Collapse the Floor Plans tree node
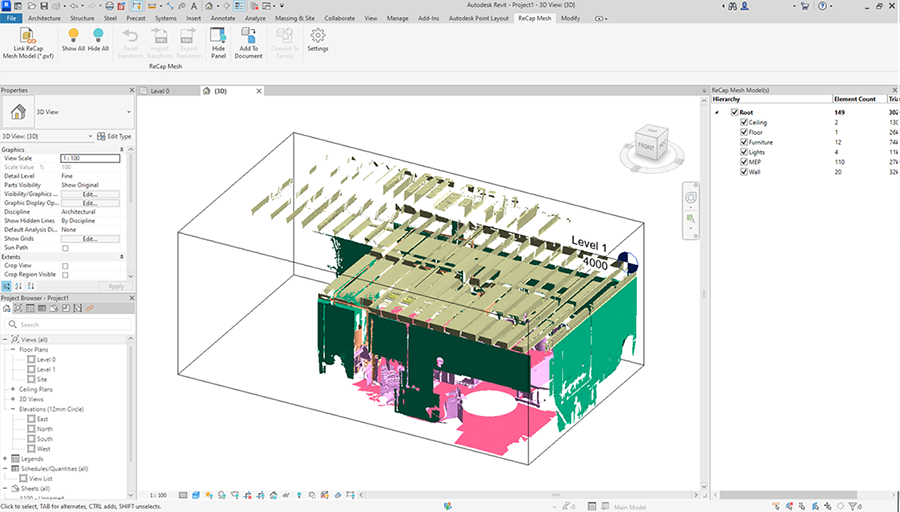Screen dimensions: 900x512 13,350
